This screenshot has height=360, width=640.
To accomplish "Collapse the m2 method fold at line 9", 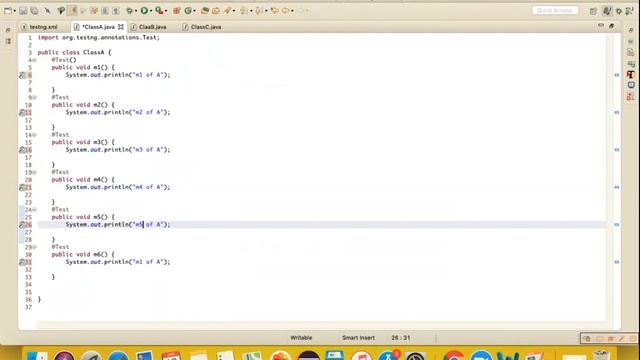I will 35,98.
